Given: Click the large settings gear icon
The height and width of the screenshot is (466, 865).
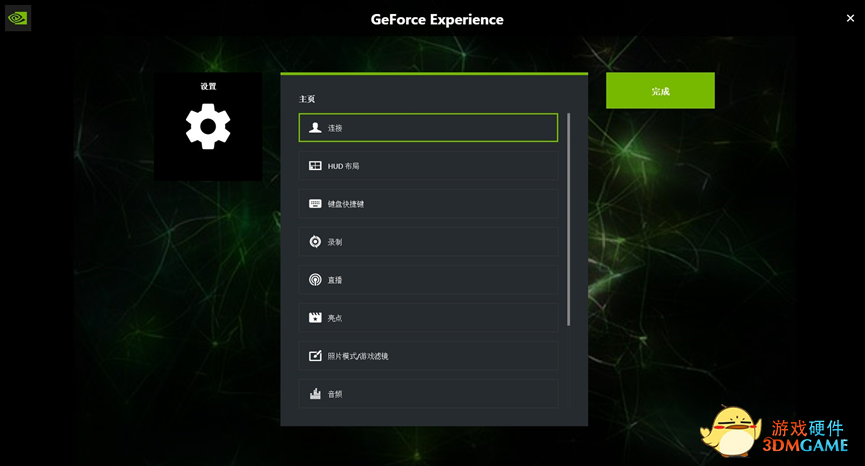Looking at the screenshot, I should 208,126.
